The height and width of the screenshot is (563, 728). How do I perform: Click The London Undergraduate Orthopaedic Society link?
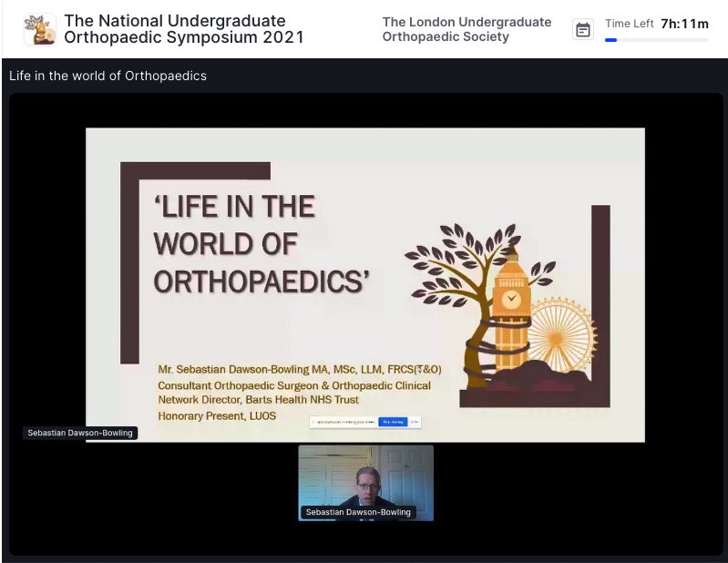[x=467, y=29]
